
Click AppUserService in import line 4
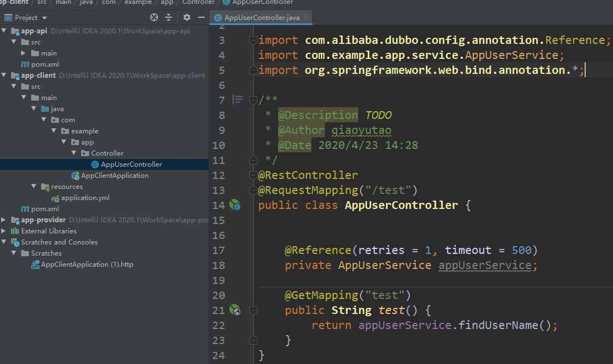click(511, 55)
